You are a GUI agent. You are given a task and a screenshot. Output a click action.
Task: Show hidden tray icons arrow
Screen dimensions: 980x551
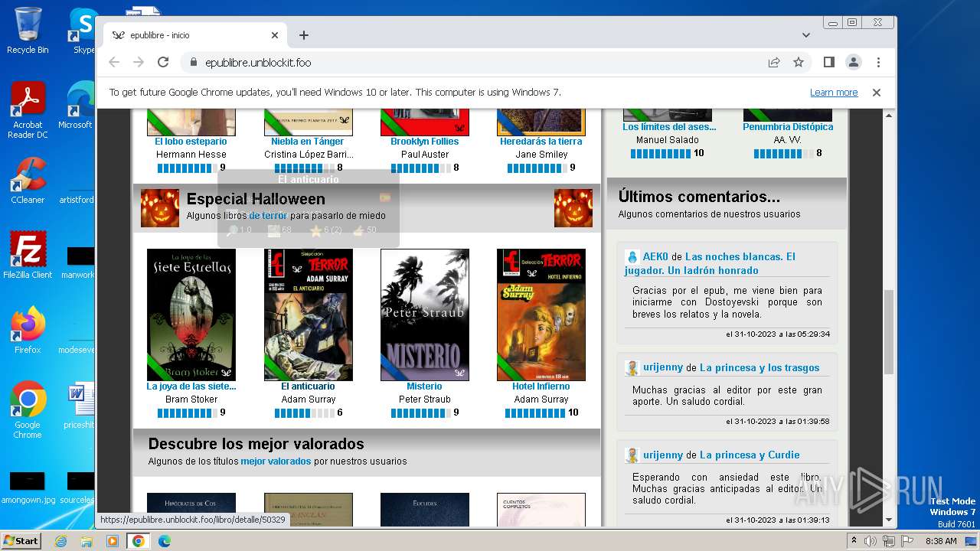tap(854, 541)
